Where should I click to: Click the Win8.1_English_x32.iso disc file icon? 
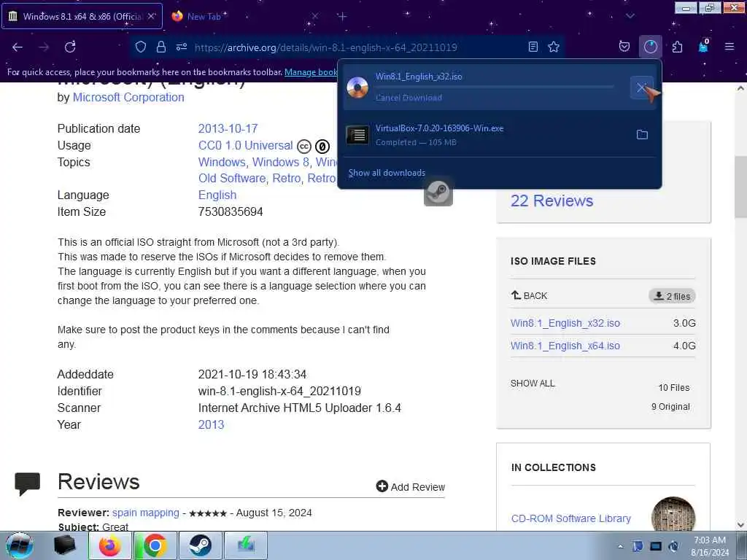click(357, 87)
